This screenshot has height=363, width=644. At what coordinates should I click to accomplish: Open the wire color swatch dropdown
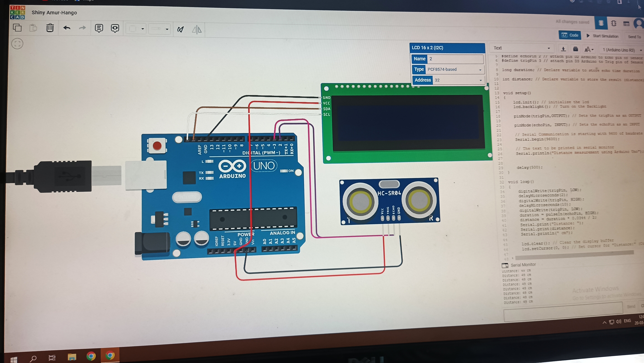coord(136,29)
